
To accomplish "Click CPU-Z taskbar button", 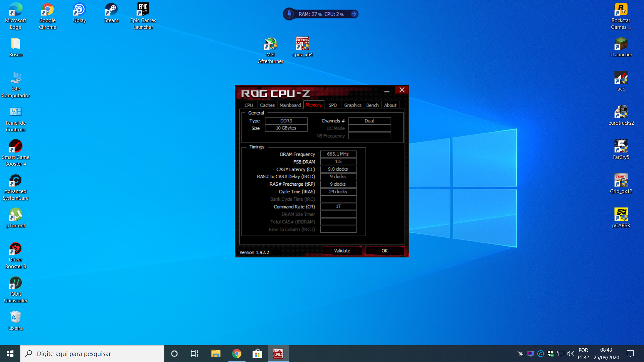I will click(278, 354).
